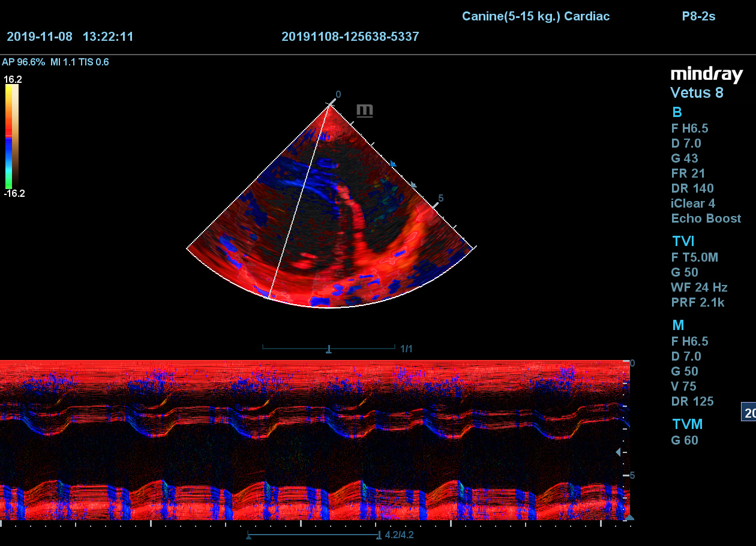Click the cine progress marker under sector image

[x=329, y=349]
